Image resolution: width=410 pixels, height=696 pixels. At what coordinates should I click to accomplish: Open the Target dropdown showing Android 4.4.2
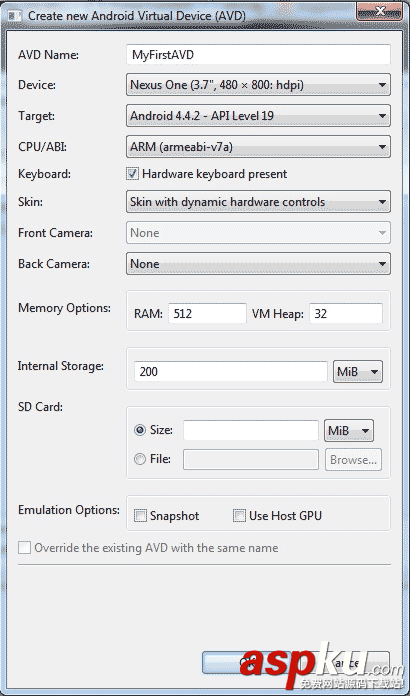click(258, 116)
